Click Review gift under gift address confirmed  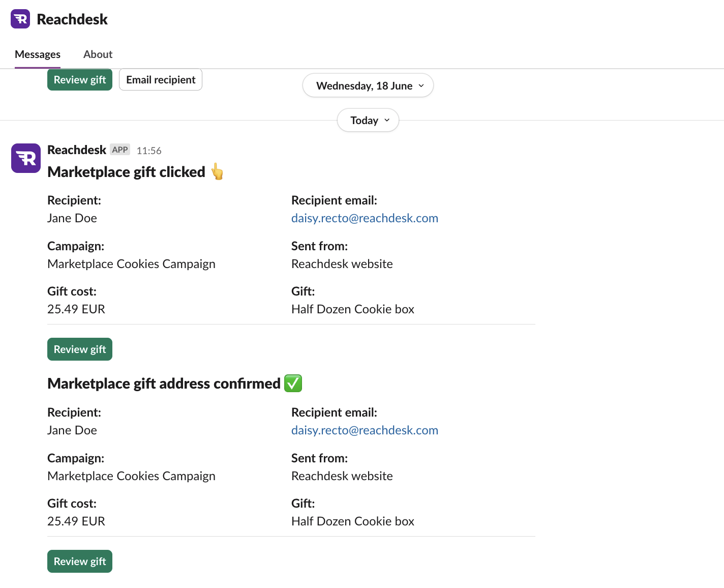point(80,562)
